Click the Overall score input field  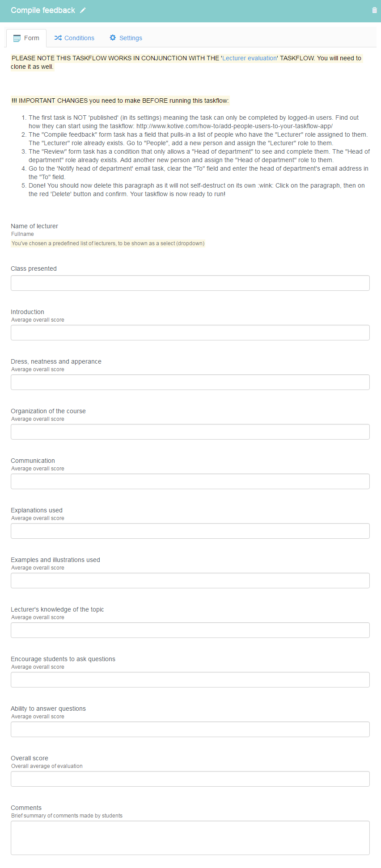coord(190,779)
